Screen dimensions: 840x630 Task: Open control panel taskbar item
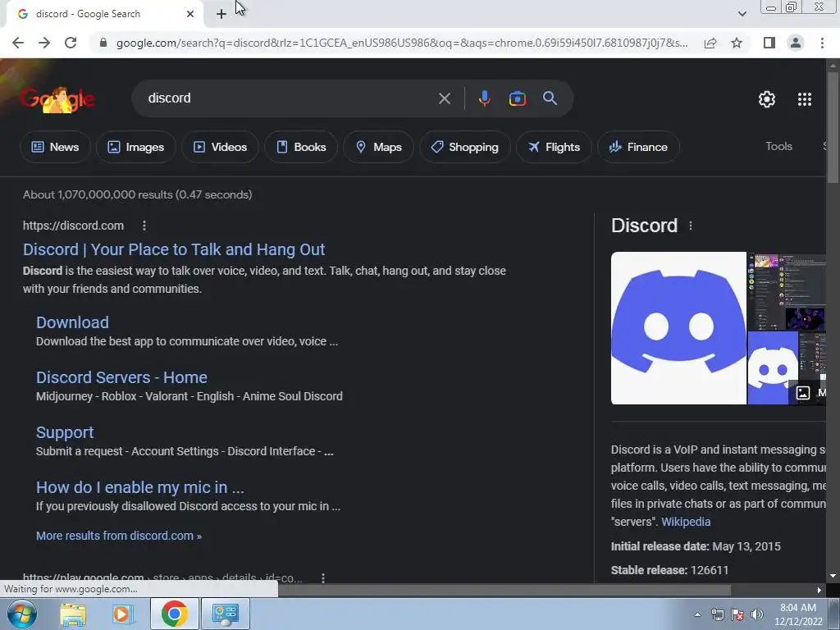(225, 614)
